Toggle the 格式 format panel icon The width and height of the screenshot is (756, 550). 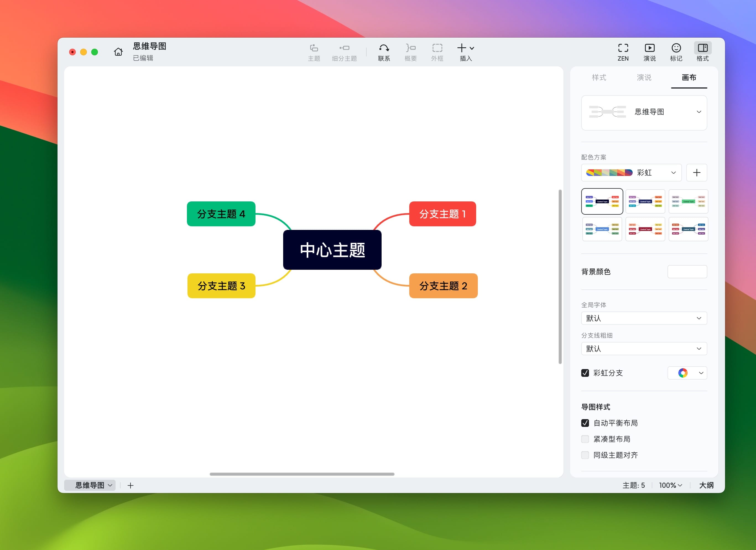(x=702, y=48)
